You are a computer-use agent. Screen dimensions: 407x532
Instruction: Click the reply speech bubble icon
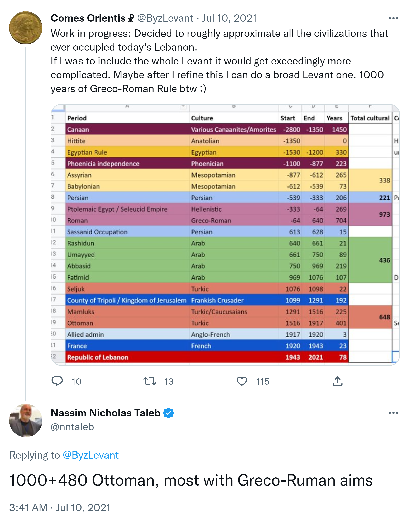coord(57,381)
